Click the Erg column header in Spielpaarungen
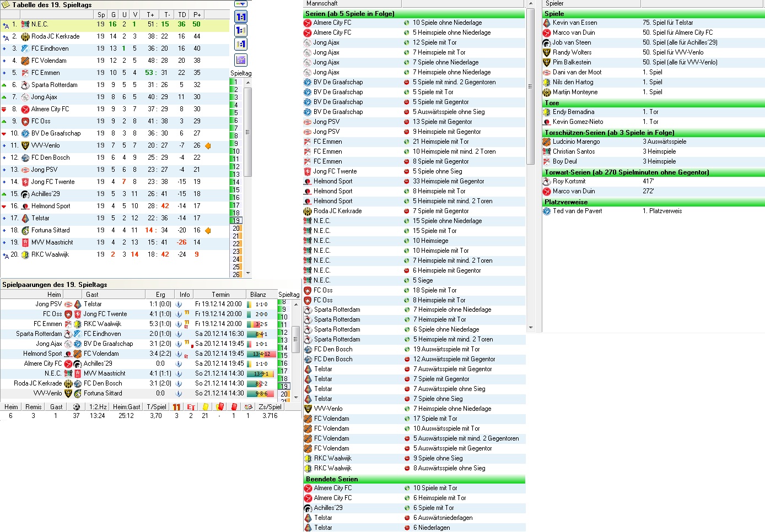The image size is (765, 532). click(160, 295)
